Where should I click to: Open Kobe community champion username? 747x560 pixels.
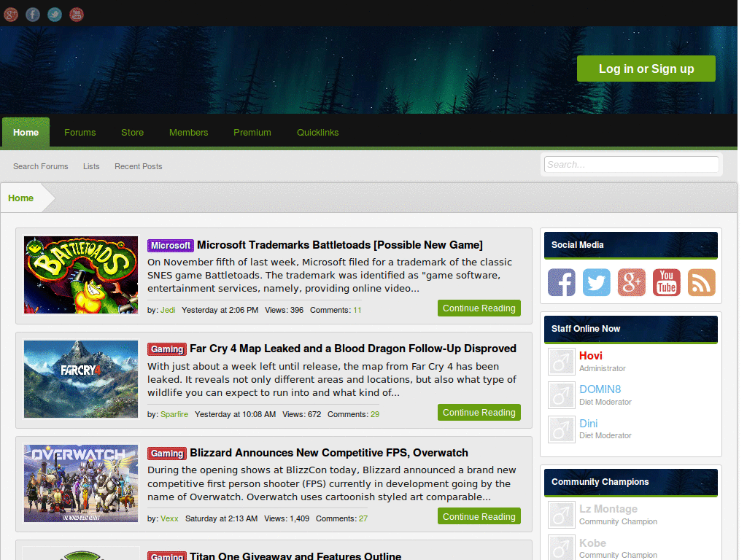pyautogui.click(x=592, y=542)
